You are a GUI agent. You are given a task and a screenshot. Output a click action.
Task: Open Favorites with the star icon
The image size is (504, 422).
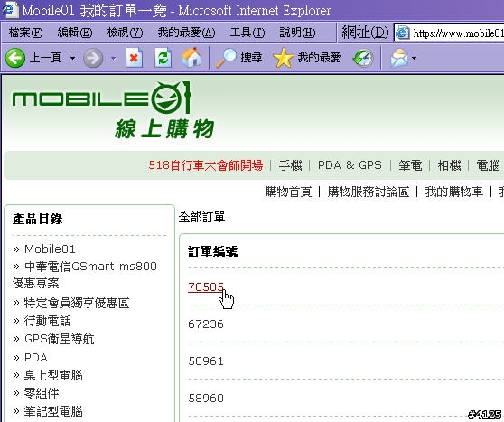pos(284,58)
